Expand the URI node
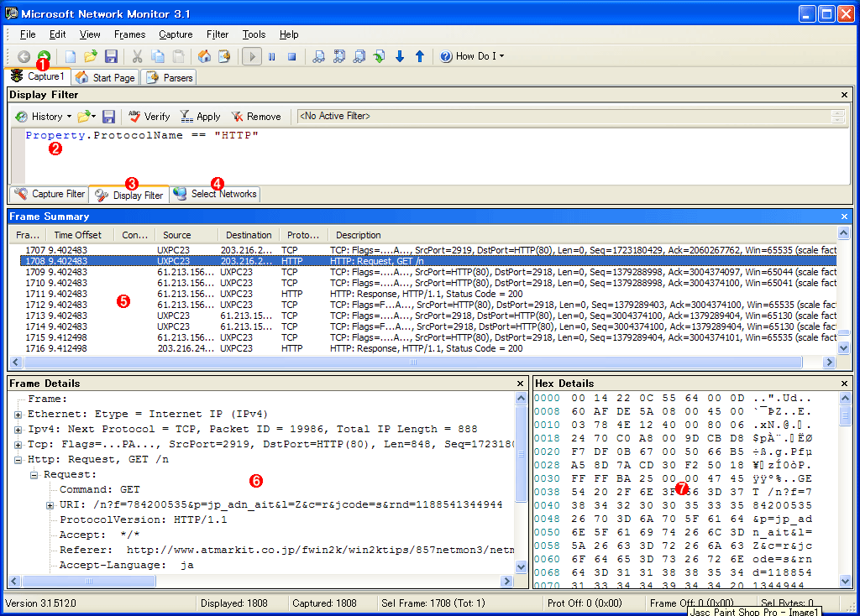 point(50,505)
